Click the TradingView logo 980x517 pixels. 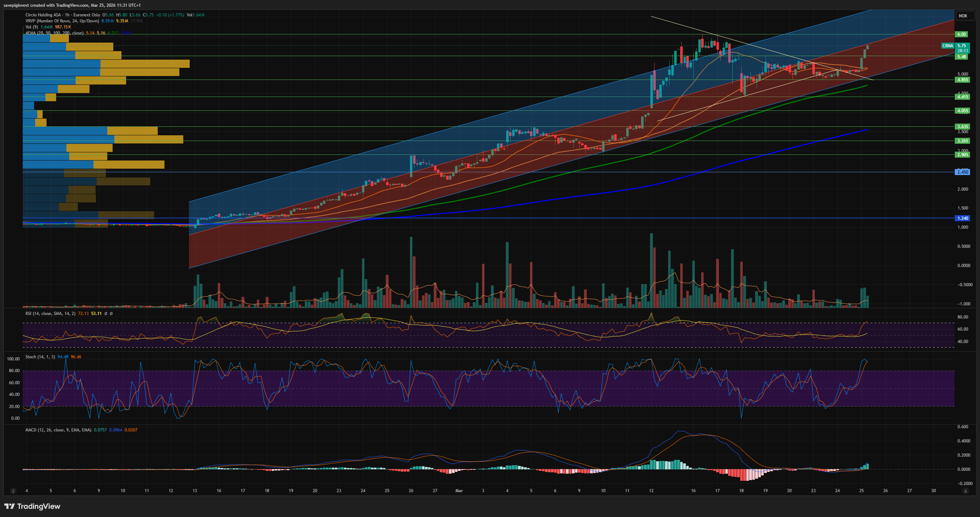pos(32,506)
